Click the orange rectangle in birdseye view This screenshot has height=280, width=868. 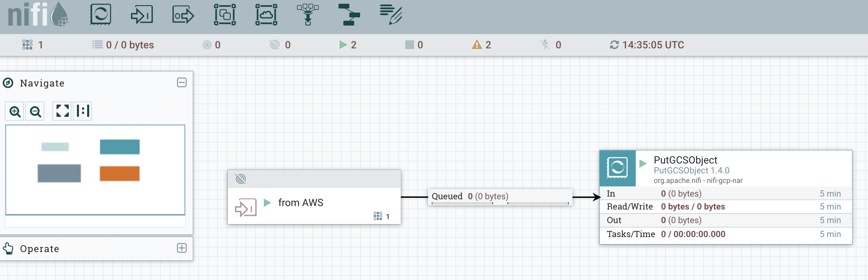119,173
